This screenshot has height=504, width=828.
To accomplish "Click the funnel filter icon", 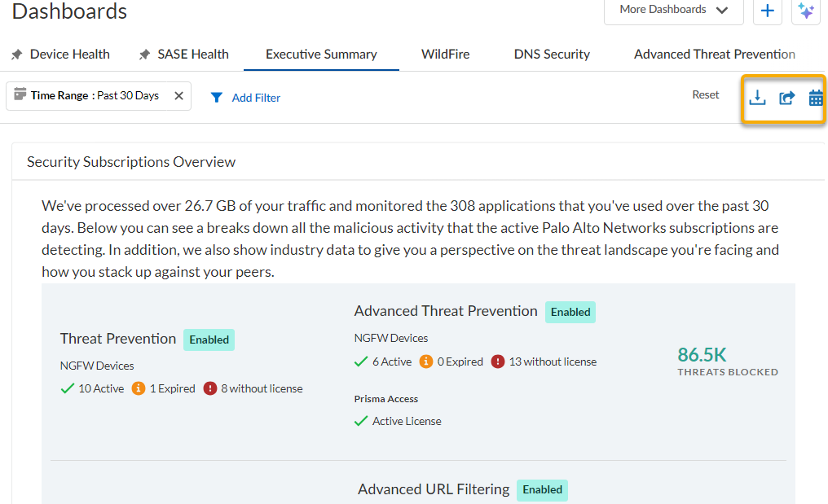I will coord(217,98).
